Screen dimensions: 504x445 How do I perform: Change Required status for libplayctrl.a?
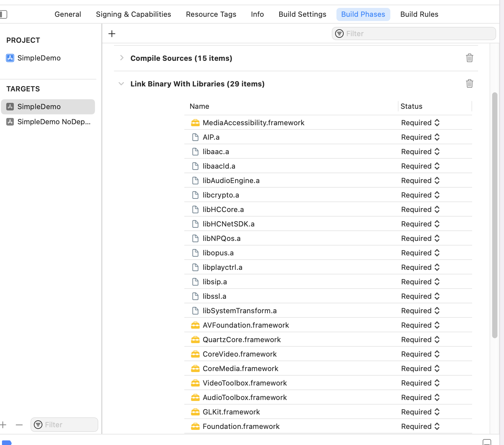(420, 267)
